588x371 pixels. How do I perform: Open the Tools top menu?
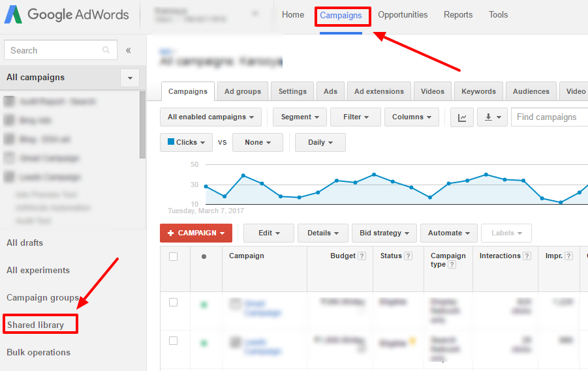tap(499, 15)
